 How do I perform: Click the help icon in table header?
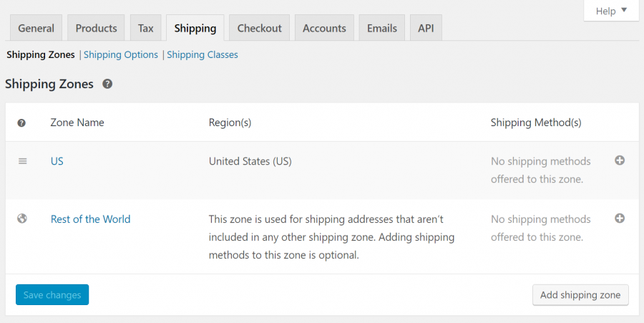(x=21, y=123)
